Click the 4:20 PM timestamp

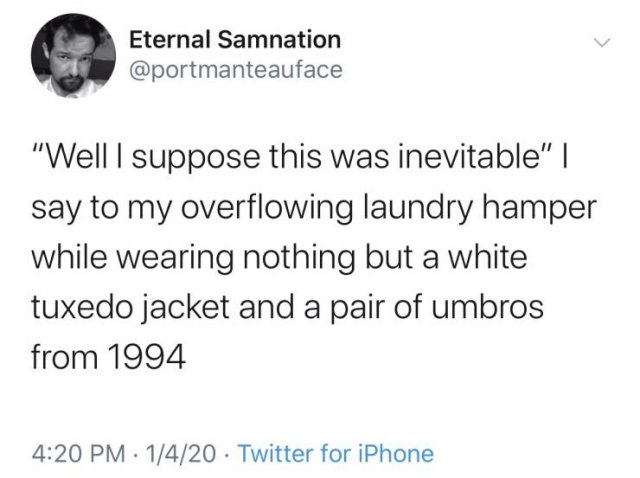click(79, 454)
